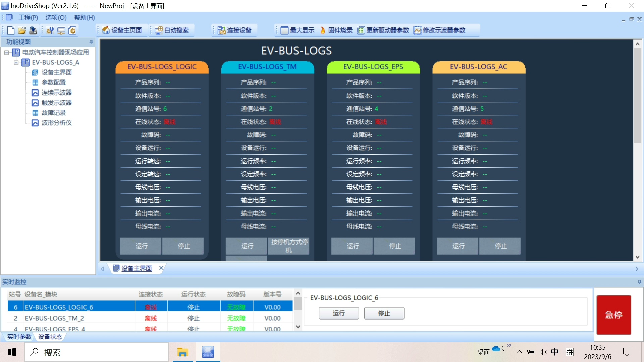The height and width of the screenshot is (362, 644).
Task: Click 运行 in the EV-BUS-LOGS_LOGIC_6 panel
Action: [x=338, y=313]
